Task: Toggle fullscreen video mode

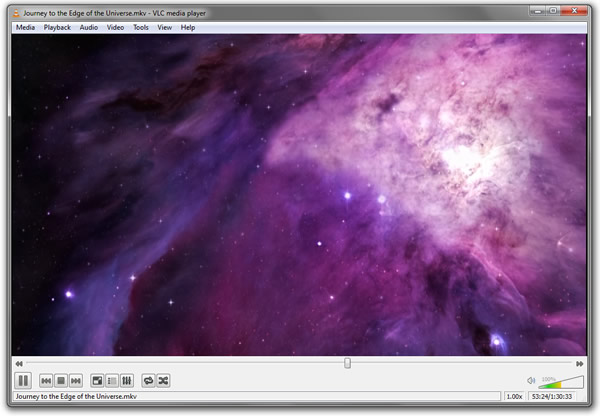Action: (x=97, y=381)
